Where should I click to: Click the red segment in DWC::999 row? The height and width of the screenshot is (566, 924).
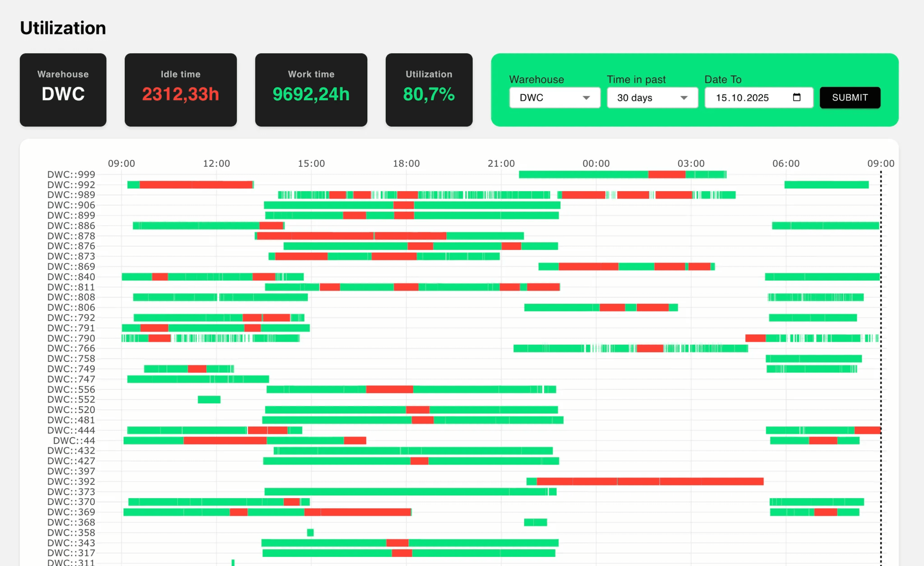point(667,174)
